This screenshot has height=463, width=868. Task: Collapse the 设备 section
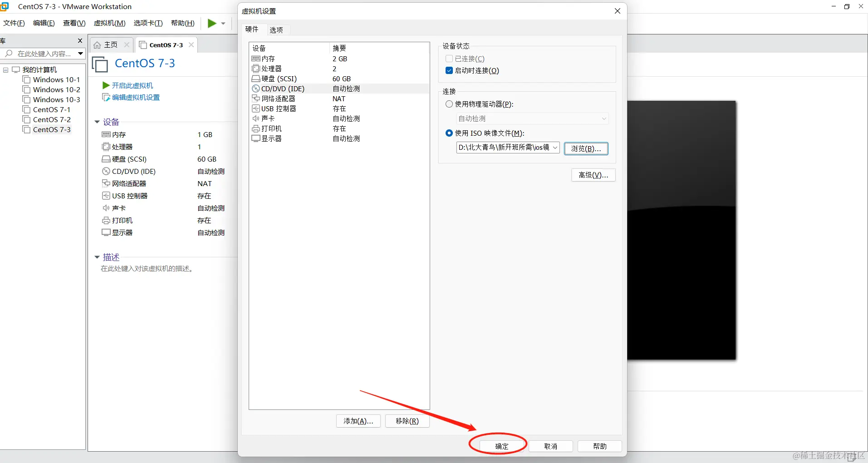pos(97,122)
